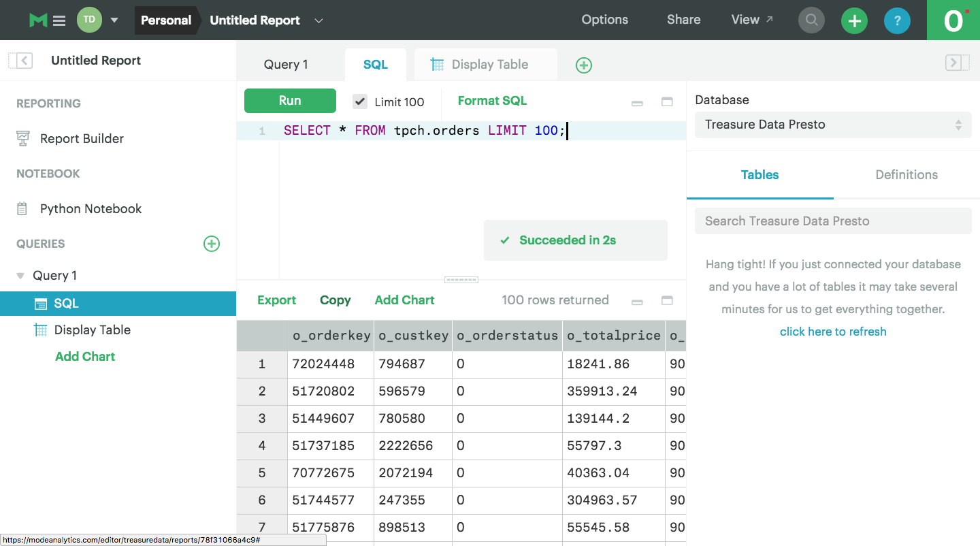Viewport: 980px width, 546px height.
Task: Click the o_orderstatus column header
Action: 507,336
